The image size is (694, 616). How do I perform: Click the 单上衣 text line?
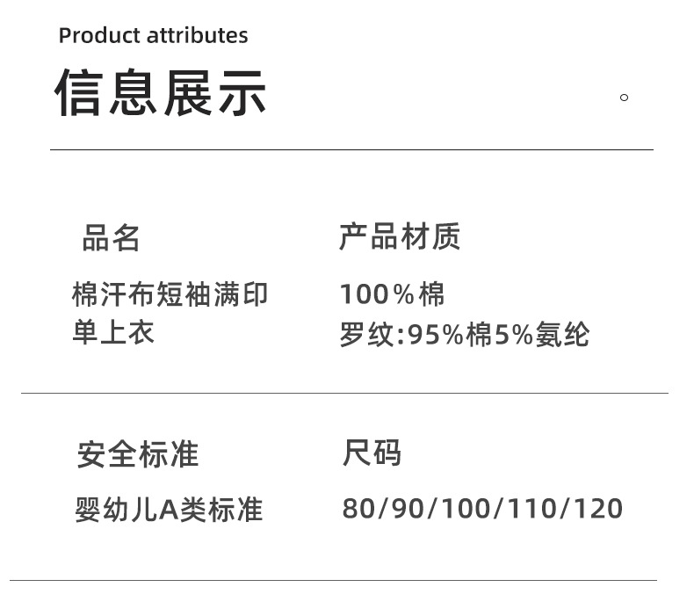[x=113, y=334]
